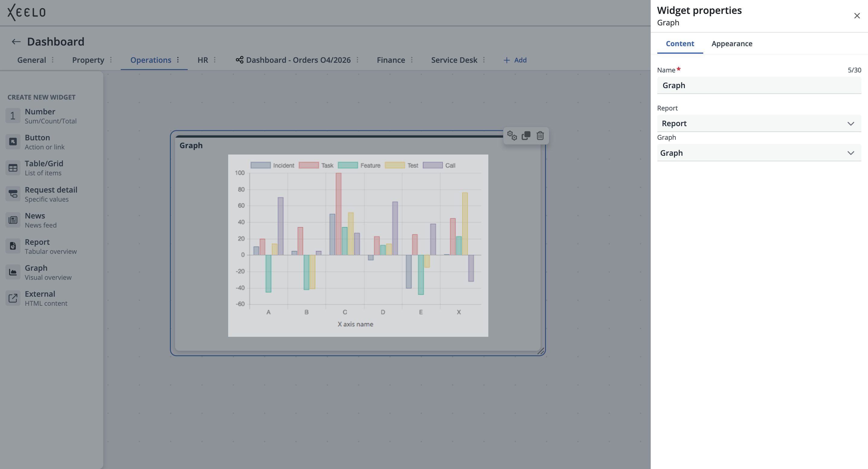Click the bar chart preview image
868x469 pixels.
coord(358,246)
